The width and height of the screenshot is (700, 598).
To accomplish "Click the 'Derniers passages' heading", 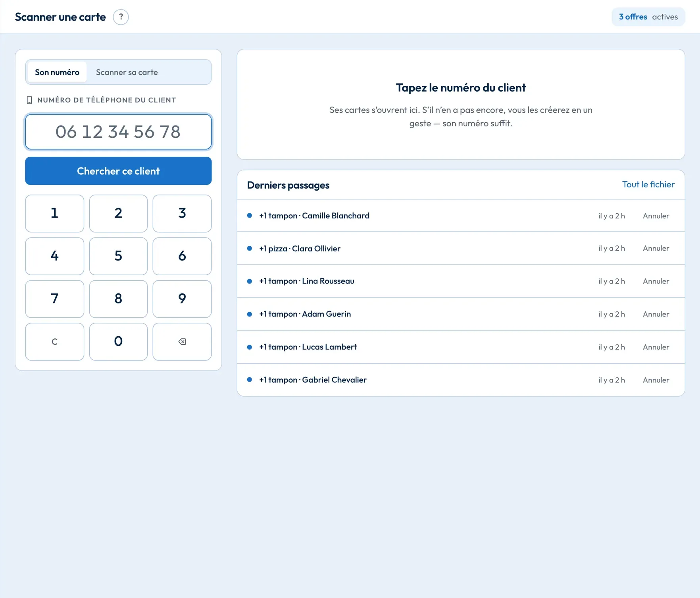I will pos(288,185).
